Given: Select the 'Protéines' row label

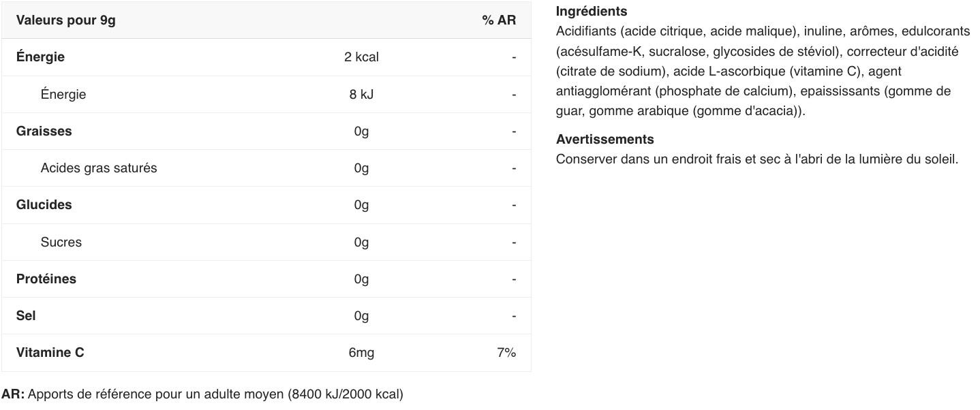Looking at the screenshot, I should 46,279.
